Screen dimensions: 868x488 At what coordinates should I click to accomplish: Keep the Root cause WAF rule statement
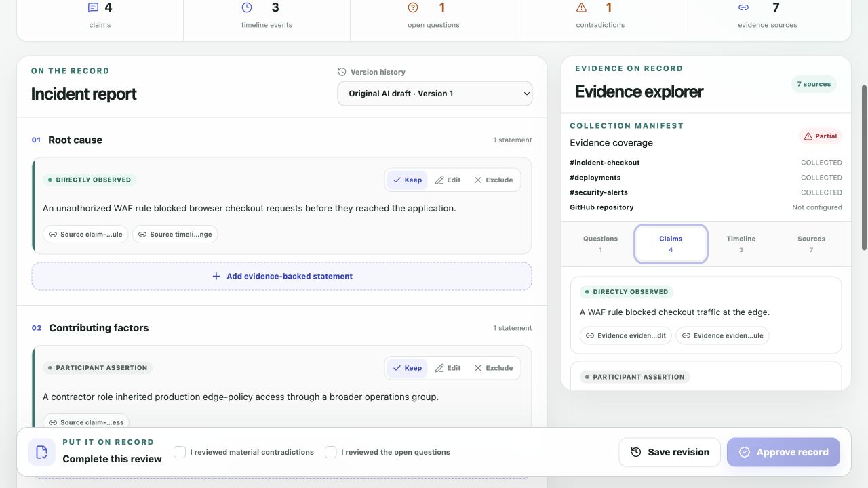(x=407, y=180)
